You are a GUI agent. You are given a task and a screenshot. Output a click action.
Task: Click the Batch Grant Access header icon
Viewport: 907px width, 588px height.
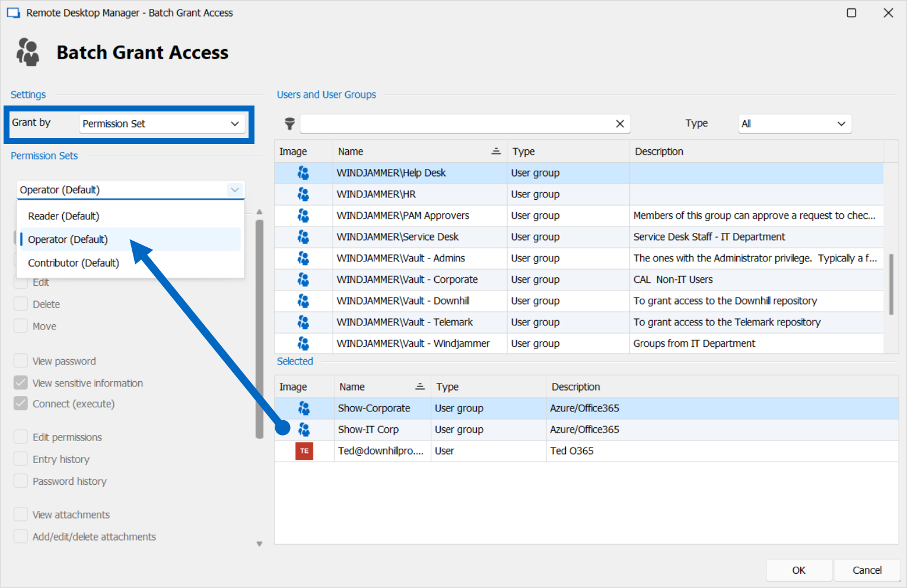(x=28, y=52)
